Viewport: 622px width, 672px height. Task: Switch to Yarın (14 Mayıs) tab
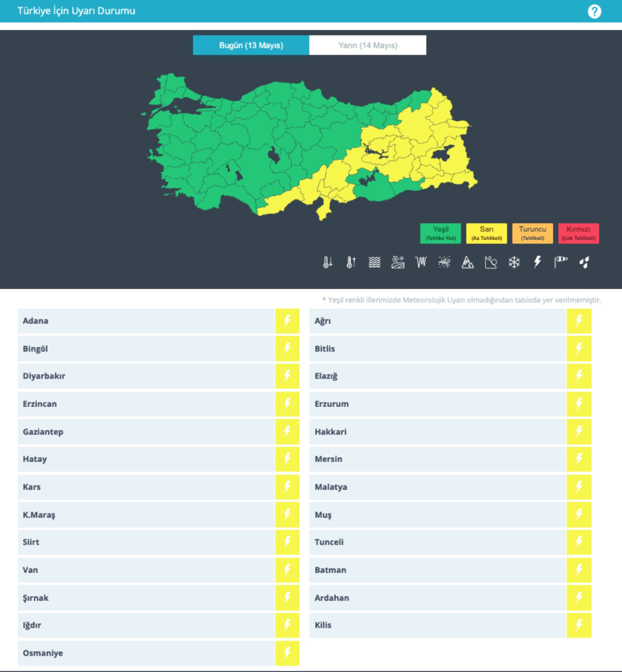(368, 45)
